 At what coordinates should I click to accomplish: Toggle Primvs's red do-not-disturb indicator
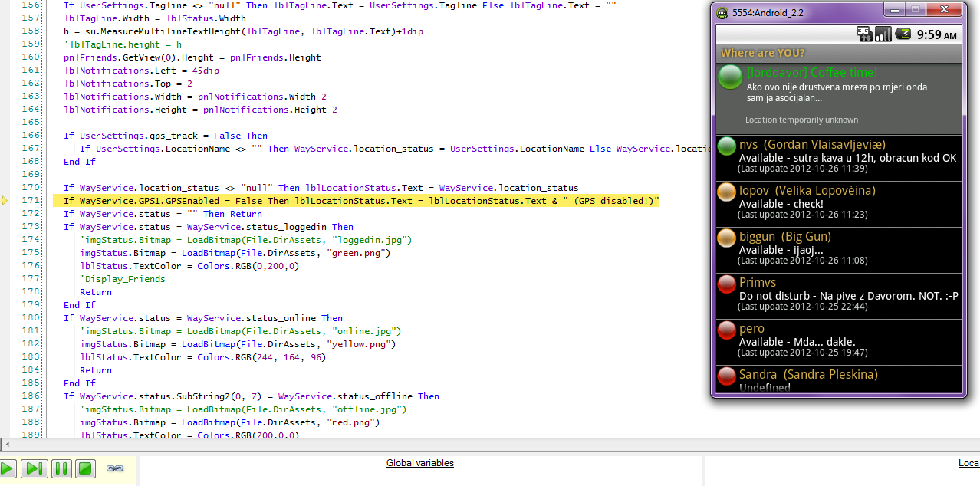click(x=726, y=284)
